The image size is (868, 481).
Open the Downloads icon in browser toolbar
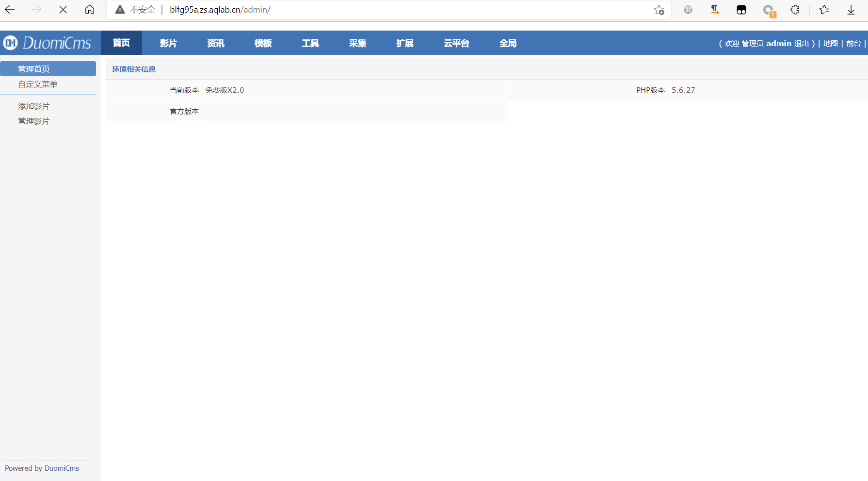coord(851,9)
